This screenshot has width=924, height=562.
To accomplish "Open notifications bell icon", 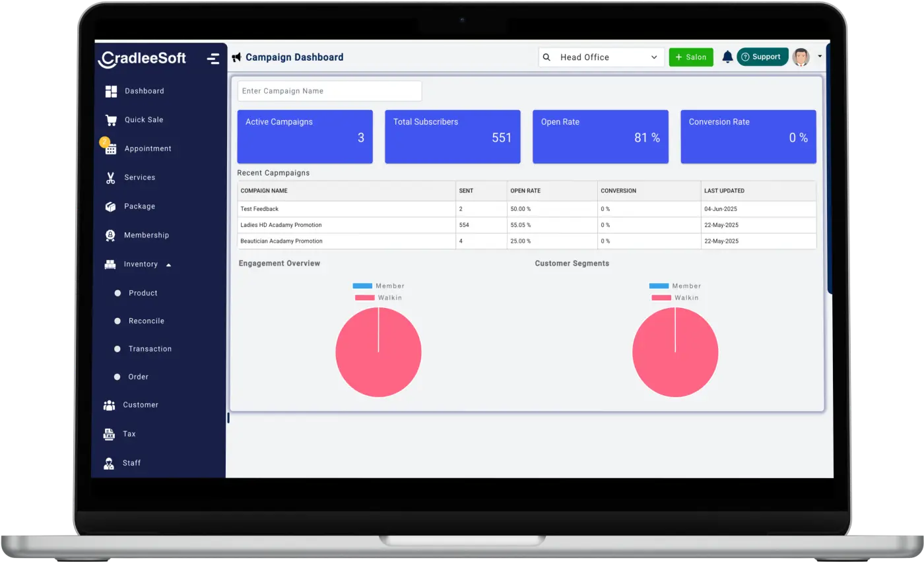I will (x=727, y=57).
